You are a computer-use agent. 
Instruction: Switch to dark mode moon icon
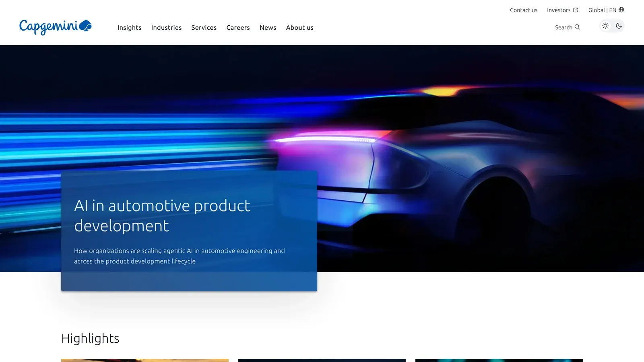[x=619, y=26]
